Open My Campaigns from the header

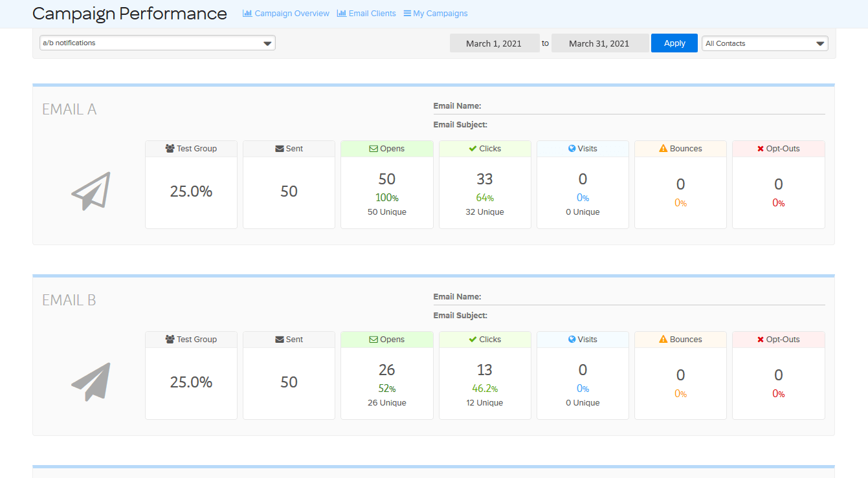point(435,13)
